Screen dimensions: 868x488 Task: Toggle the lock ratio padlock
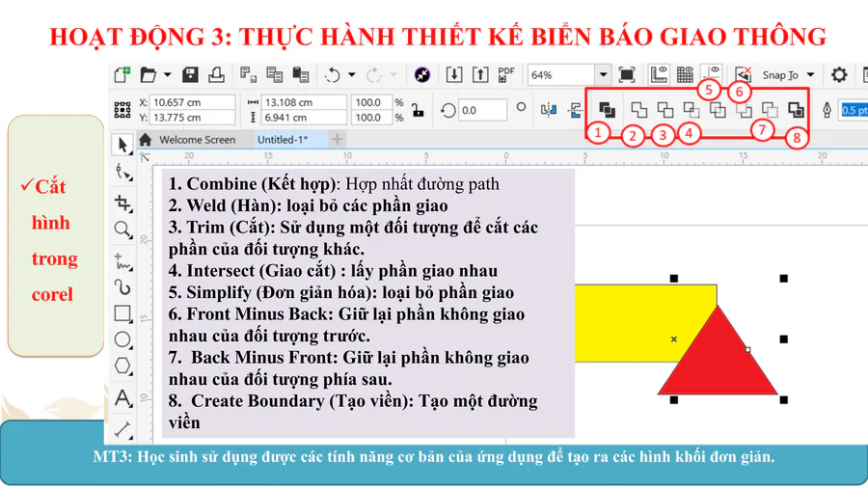(x=418, y=110)
